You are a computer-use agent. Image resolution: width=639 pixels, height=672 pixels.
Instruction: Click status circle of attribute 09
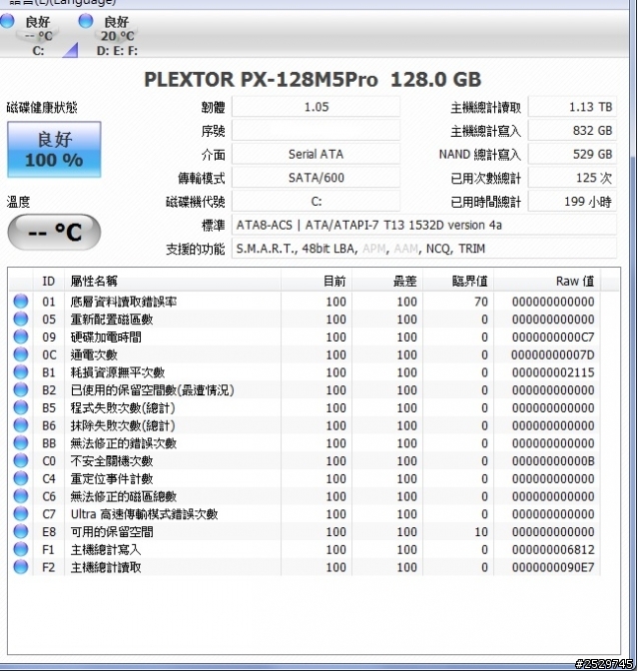click(x=21, y=336)
